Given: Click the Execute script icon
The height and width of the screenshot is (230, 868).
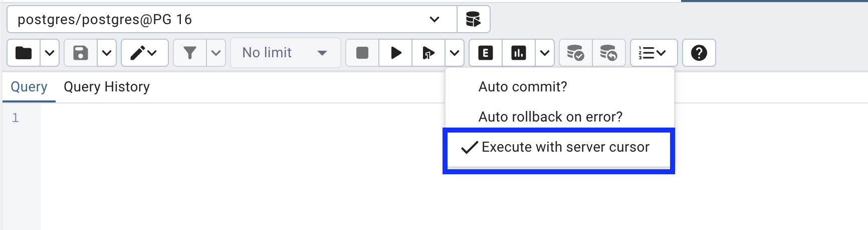Looking at the screenshot, I should [x=428, y=53].
